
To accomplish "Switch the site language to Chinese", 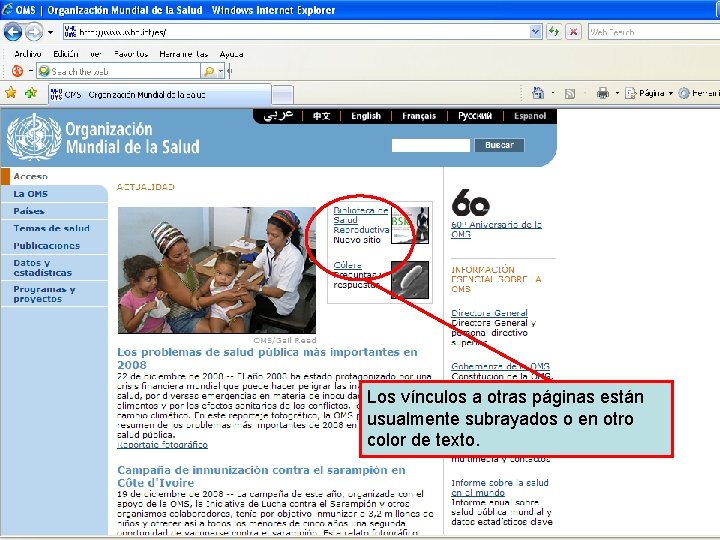I will [321, 116].
